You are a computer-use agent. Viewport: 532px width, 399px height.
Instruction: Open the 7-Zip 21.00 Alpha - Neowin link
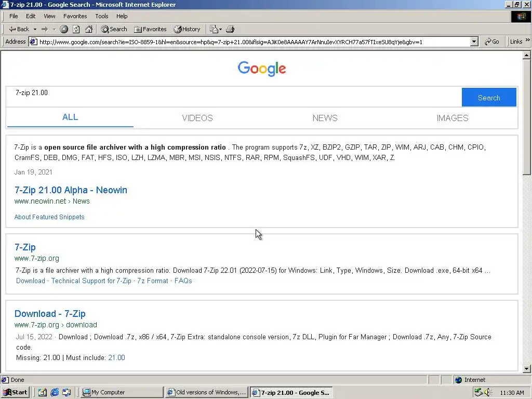[71, 190]
